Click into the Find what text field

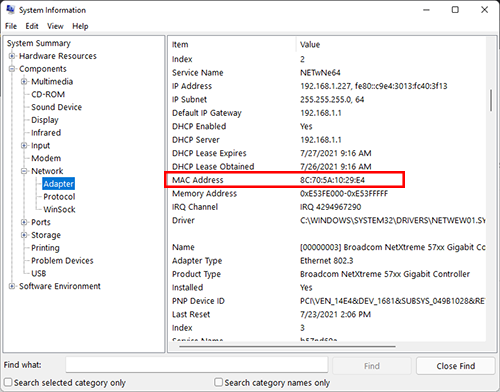pos(197,365)
